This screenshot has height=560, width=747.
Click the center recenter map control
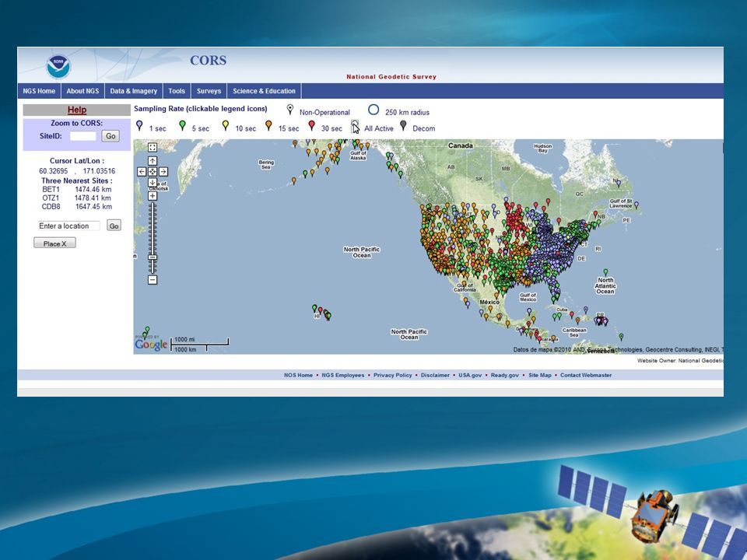[153, 171]
